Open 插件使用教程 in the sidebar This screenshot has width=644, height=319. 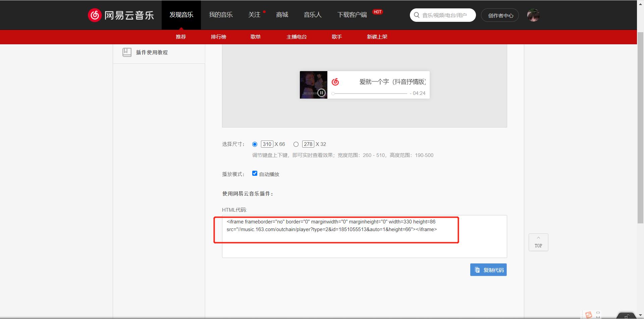(152, 52)
